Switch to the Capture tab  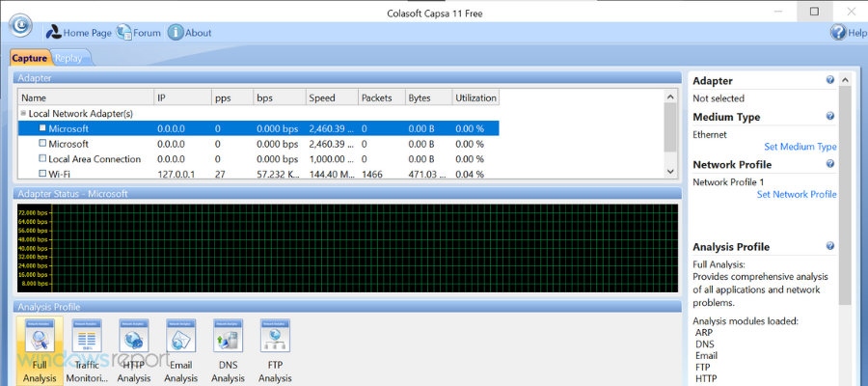tap(29, 58)
